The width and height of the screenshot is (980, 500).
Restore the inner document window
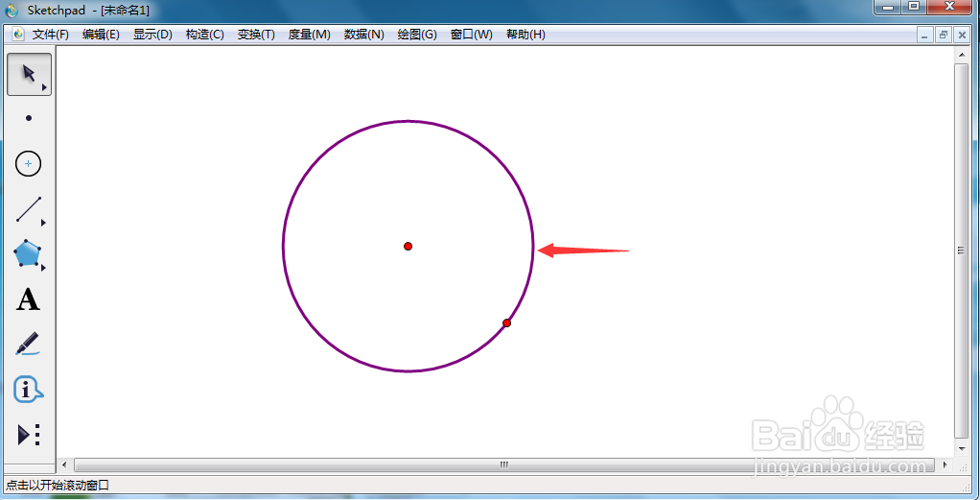[x=944, y=36]
